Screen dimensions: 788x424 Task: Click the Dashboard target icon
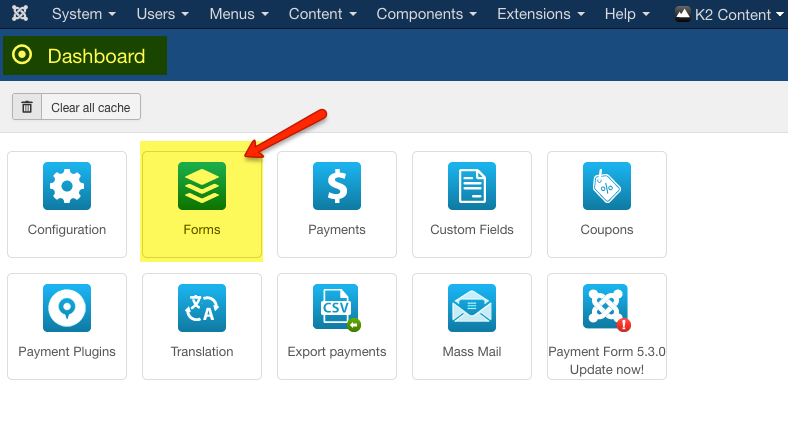pyautogui.click(x=22, y=55)
